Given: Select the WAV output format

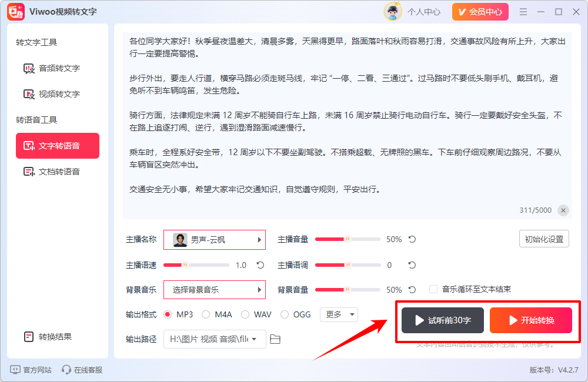Looking at the screenshot, I should click(245, 314).
